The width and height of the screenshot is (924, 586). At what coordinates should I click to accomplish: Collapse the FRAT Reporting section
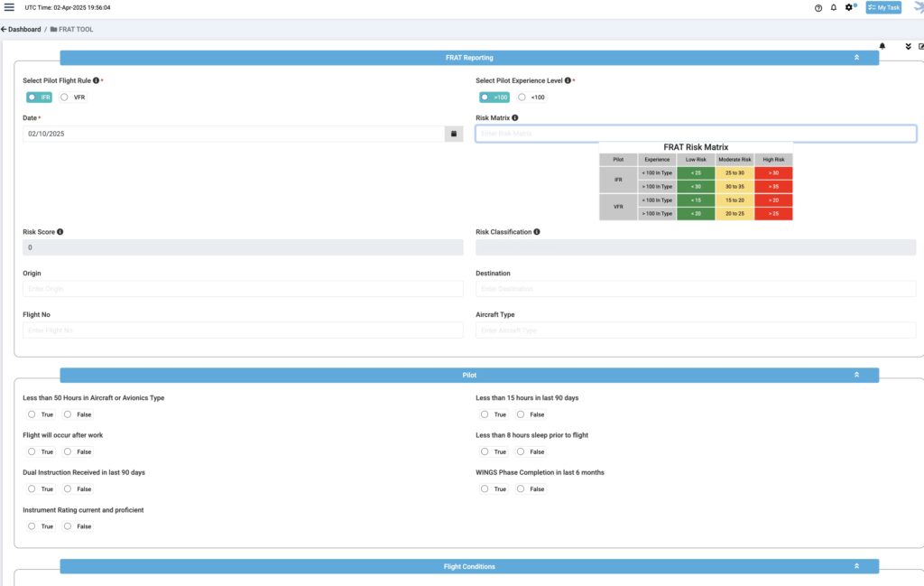(856, 58)
